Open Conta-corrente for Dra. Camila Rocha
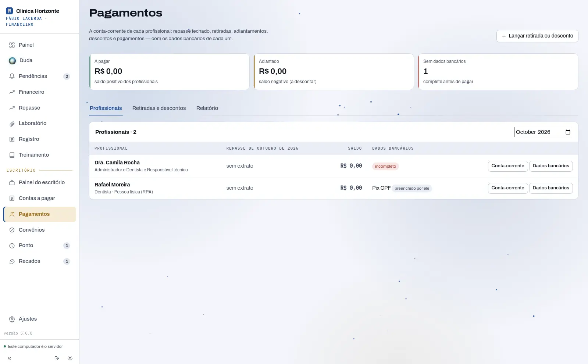Viewport: 588px width, 364px height. coord(508,166)
